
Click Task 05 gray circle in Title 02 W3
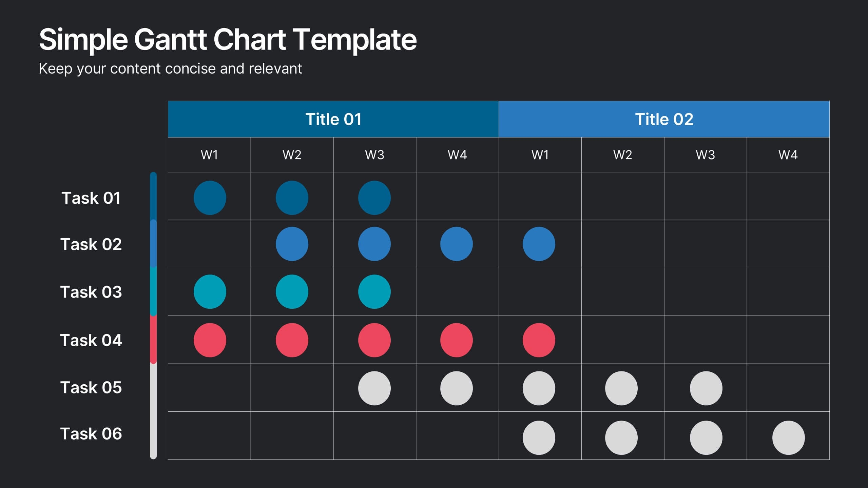click(x=706, y=388)
